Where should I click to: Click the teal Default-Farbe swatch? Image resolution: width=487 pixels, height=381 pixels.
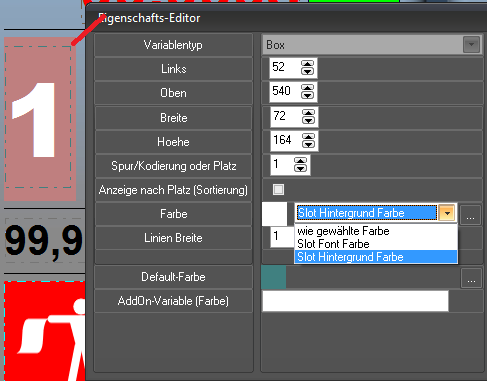click(274, 277)
